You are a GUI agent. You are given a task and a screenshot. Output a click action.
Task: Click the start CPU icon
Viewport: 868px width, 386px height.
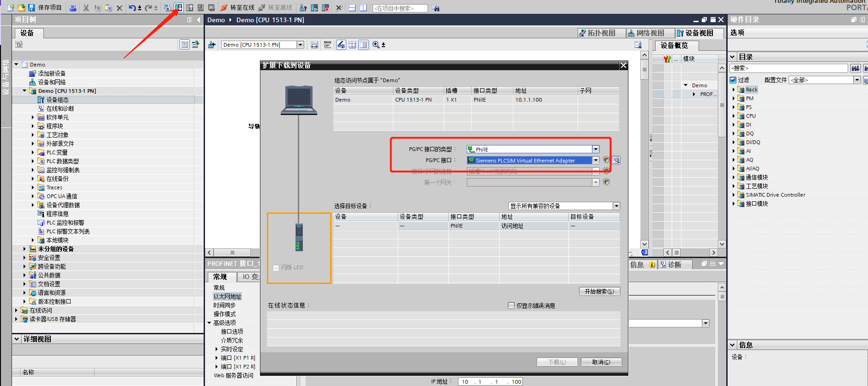(314, 8)
